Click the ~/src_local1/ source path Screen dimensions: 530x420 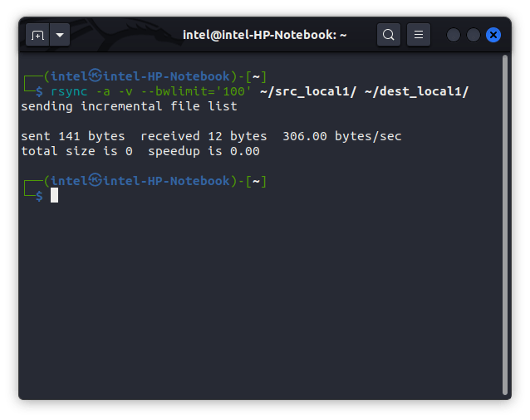click(x=307, y=91)
